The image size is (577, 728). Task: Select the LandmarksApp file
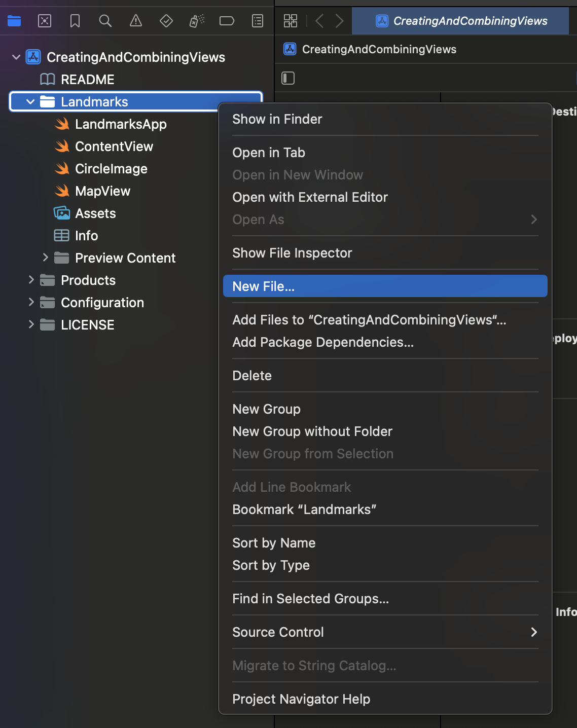click(x=121, y=124)
